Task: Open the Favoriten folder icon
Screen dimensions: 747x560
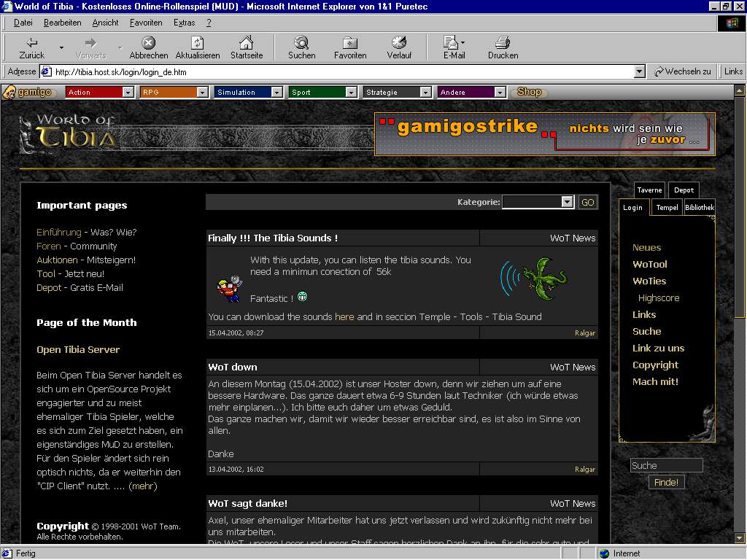Action: point(350,43)
